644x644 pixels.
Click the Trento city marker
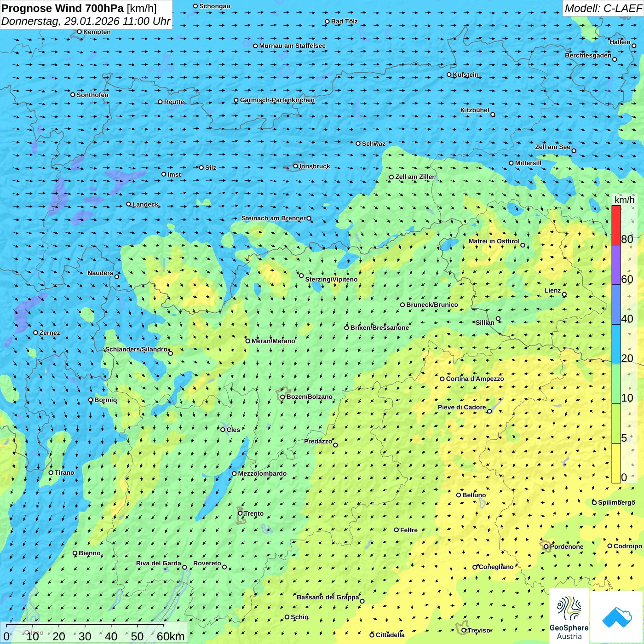click(x=240, y=513)
